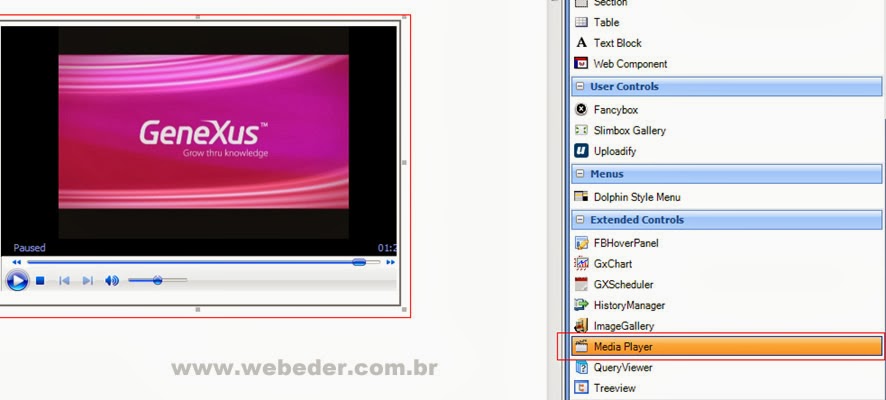Click the volume slider knob
886x400 pixels.
click(158, 280)
